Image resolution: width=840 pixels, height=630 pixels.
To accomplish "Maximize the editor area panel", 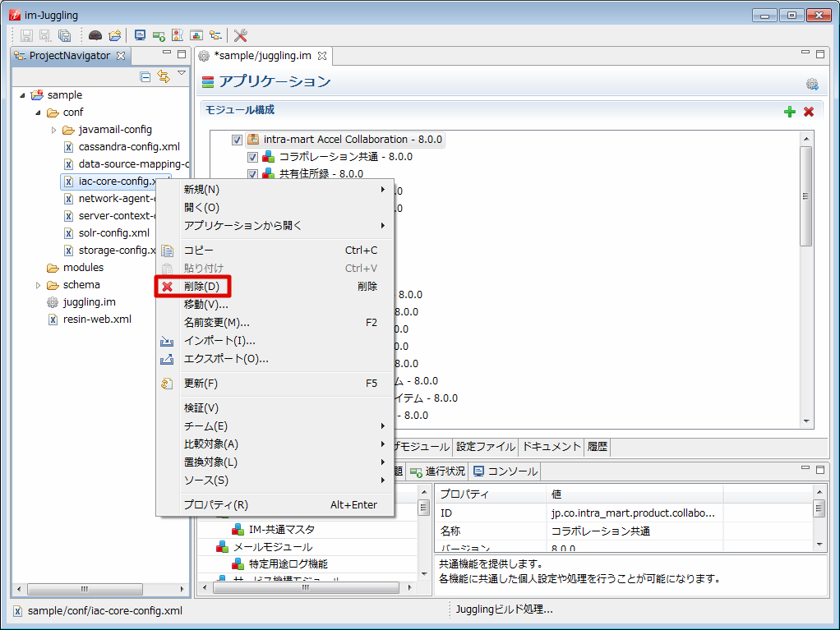I will coord(820,53).
